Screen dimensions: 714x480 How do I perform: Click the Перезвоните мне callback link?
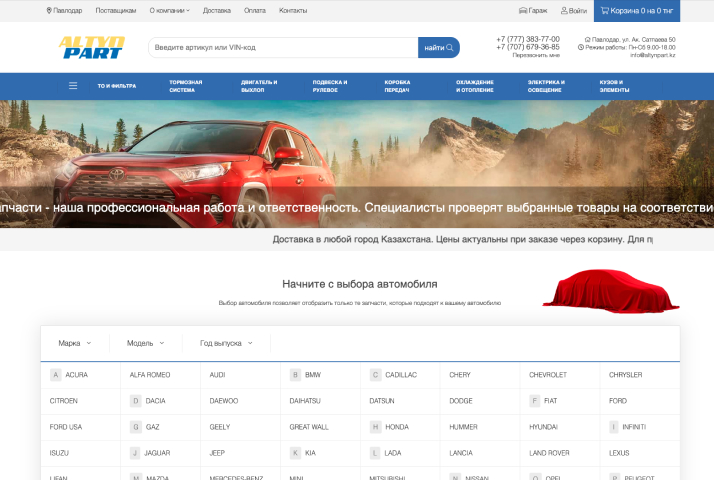pos(536,55)
